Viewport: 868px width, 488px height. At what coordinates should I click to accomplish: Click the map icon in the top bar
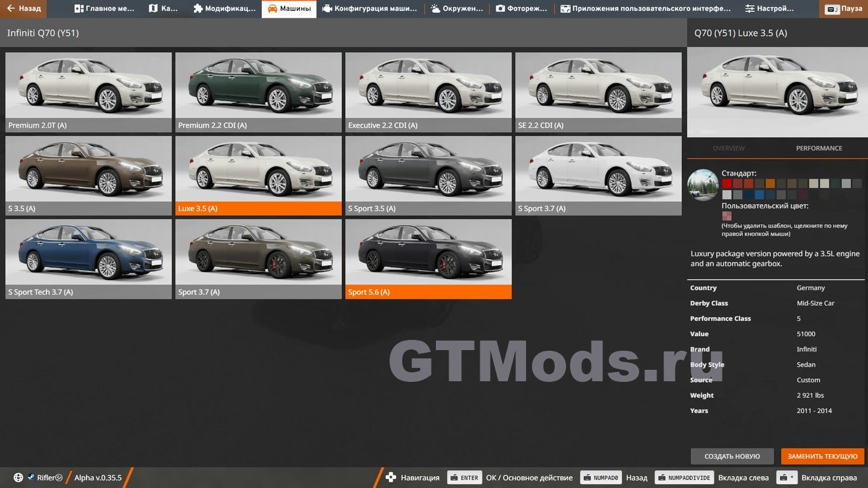(153, 9)
